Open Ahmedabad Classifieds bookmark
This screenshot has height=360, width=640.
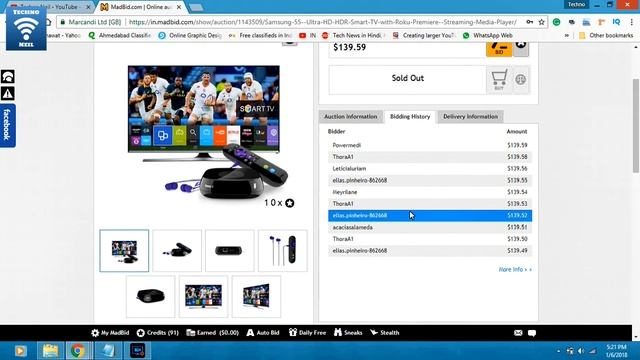tap(120, 36)
